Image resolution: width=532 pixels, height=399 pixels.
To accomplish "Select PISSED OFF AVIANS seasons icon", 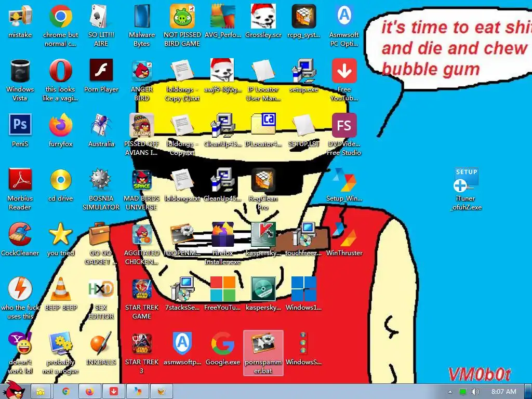I will pos(142,125).
